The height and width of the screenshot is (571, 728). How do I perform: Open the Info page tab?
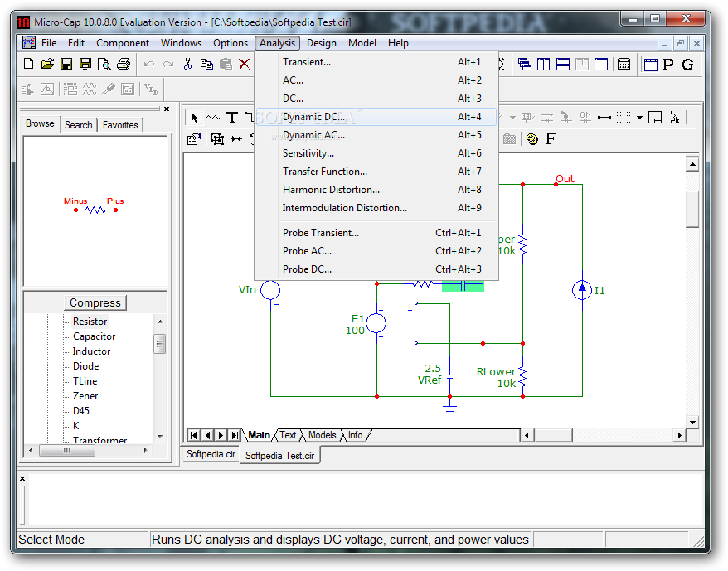tap(355, 435)
